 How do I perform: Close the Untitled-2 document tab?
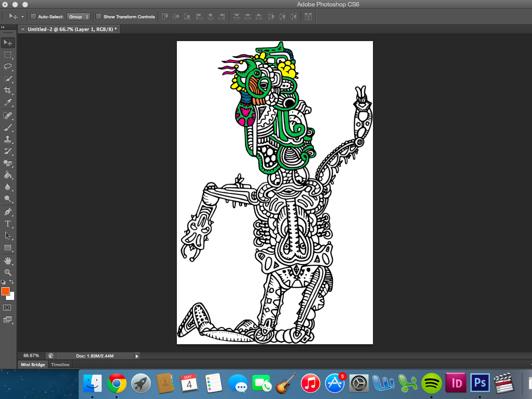coord(23,29)
